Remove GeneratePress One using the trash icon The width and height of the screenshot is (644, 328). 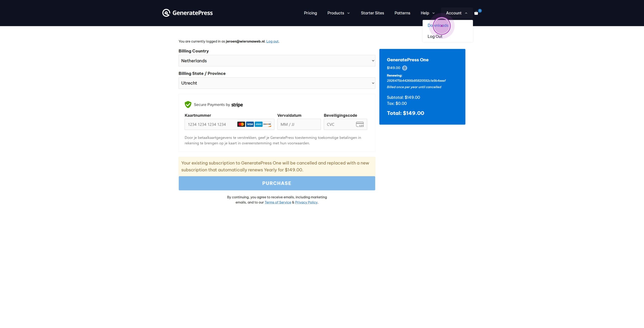pos(405,68)
